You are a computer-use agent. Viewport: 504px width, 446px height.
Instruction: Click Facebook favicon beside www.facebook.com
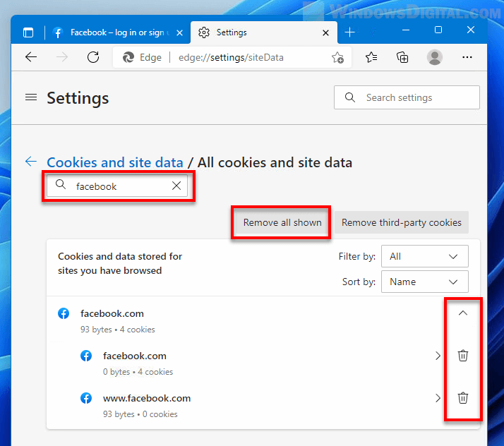pos(86,398)
